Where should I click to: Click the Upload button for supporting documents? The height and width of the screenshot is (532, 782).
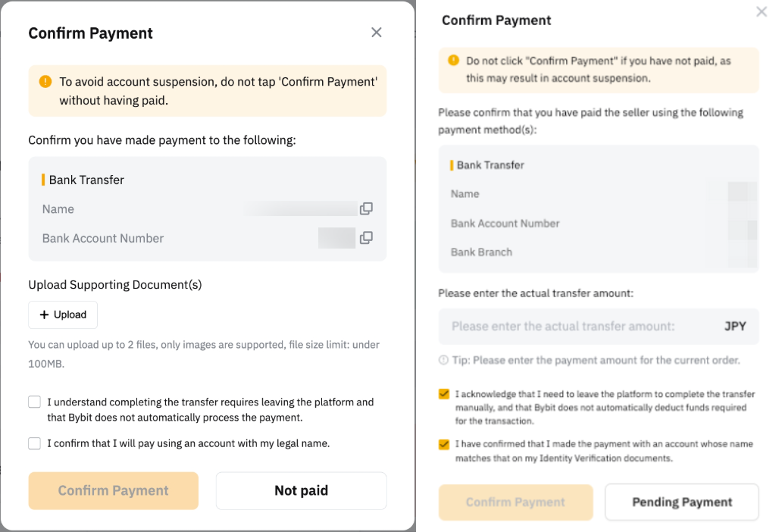[x=63, y=315]
